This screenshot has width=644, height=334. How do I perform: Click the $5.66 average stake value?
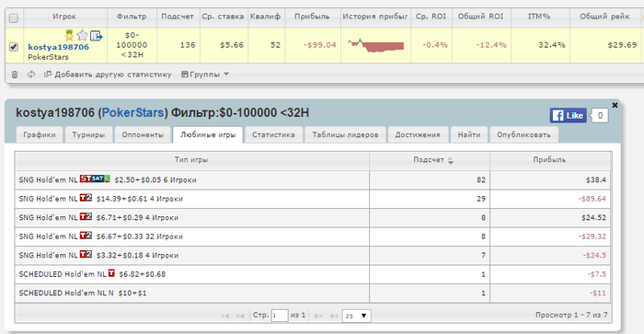tap(232, 45)
